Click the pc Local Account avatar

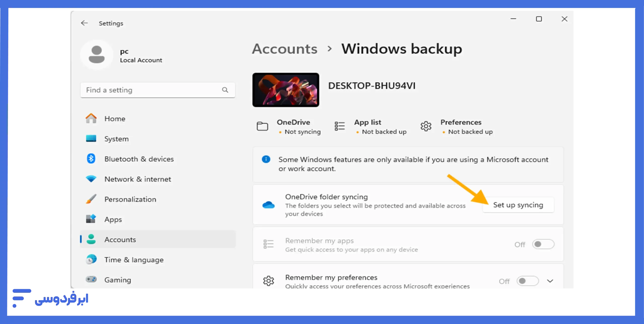[x=97, y=54]
